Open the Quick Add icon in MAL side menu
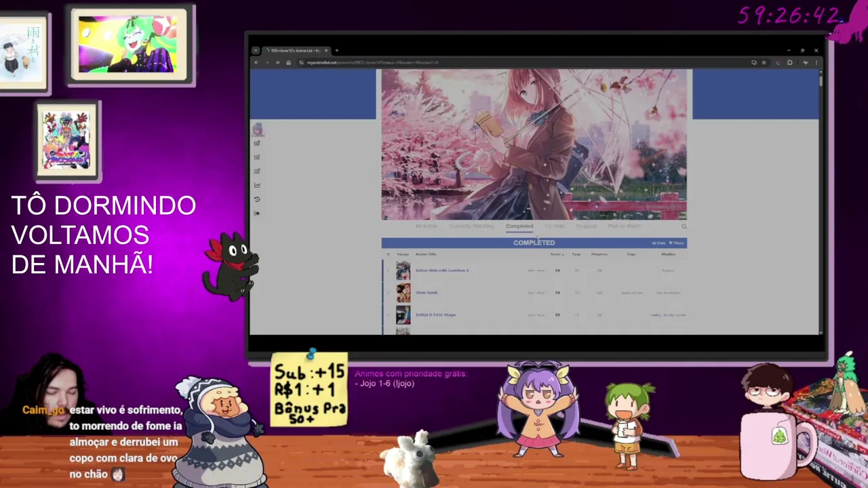 [x=257, y=143]
